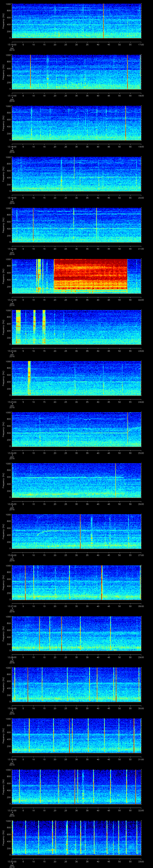153x868 pixels.
Task: Click the 13:16:00 start time label
Action: point(12,44)
